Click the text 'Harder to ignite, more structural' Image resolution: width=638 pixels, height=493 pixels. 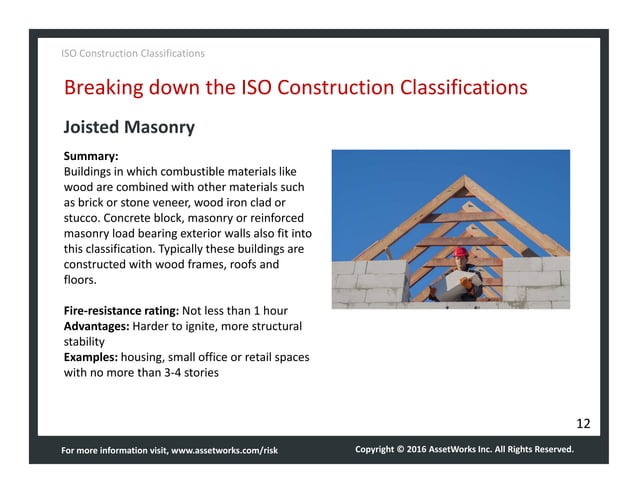coord(217,326)
